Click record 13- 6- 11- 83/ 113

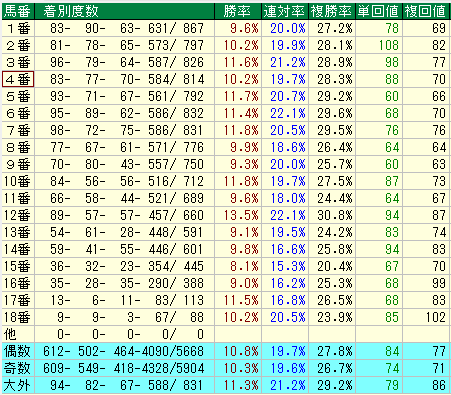click(127, 300)
